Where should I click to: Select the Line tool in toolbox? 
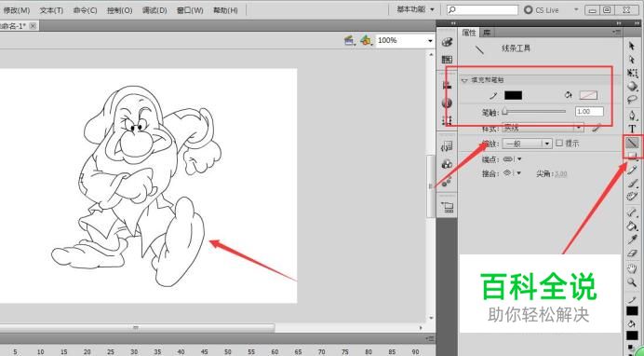pos(632,143)
